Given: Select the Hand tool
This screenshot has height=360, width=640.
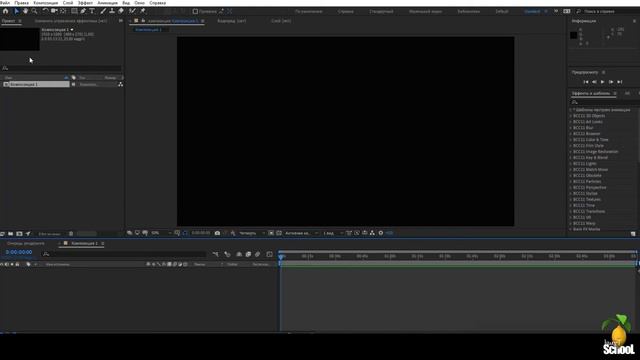Looking at the screenshot, I should [x=25, y=11].
